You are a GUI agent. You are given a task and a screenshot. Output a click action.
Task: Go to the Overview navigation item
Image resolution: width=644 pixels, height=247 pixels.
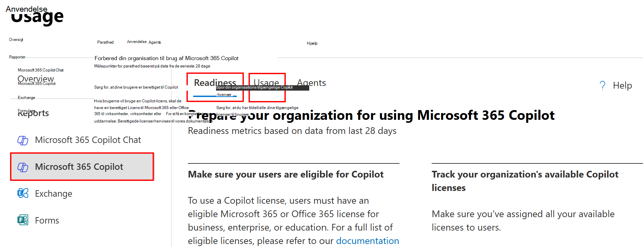click(36, 79)
